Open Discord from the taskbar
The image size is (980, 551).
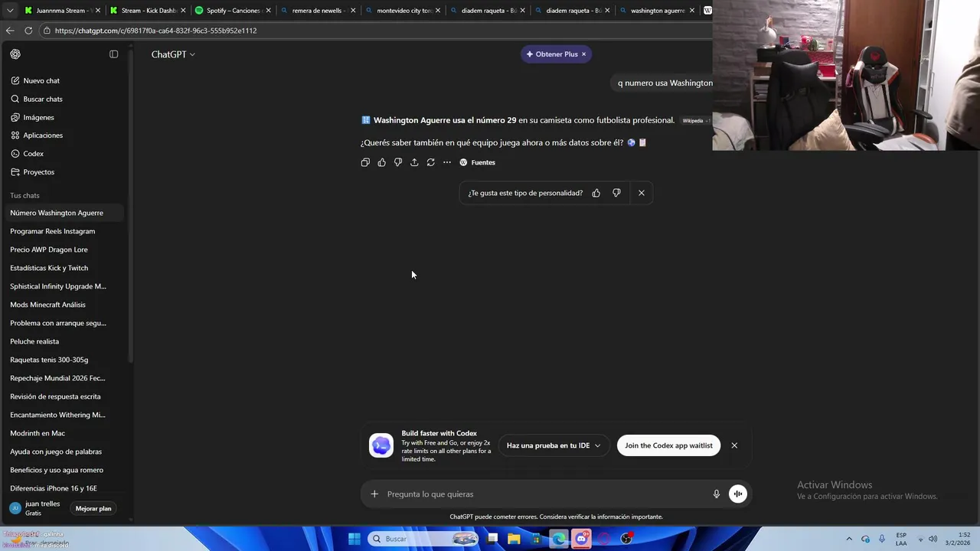581,539
